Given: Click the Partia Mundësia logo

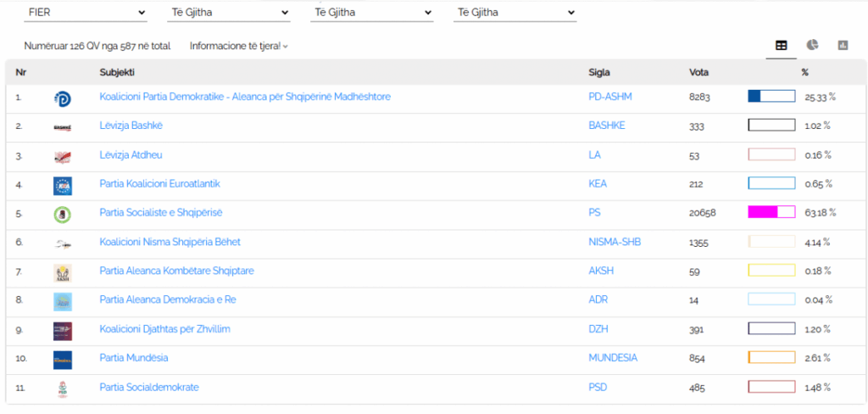Looking at the screenshot, I should click(63, 359).
